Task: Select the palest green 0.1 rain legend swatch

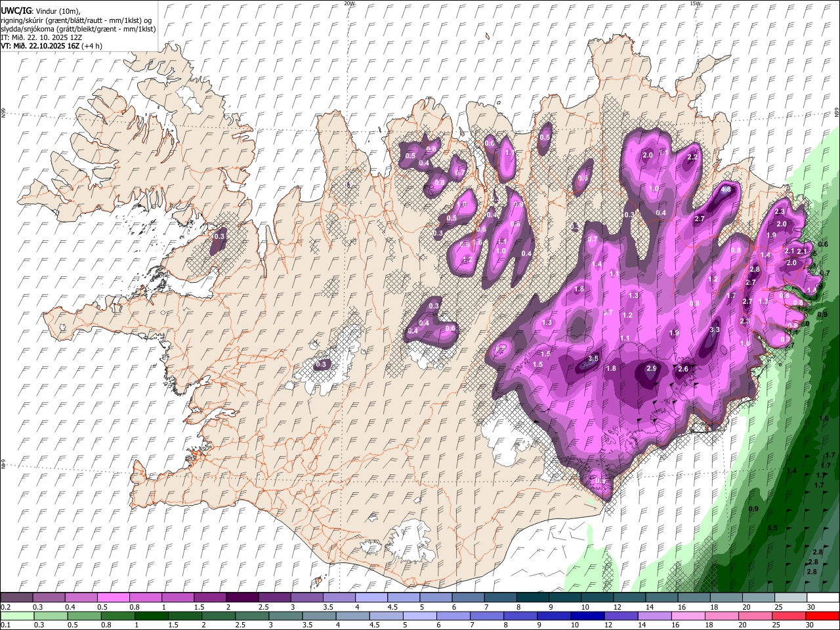Action: click(17, 616)
